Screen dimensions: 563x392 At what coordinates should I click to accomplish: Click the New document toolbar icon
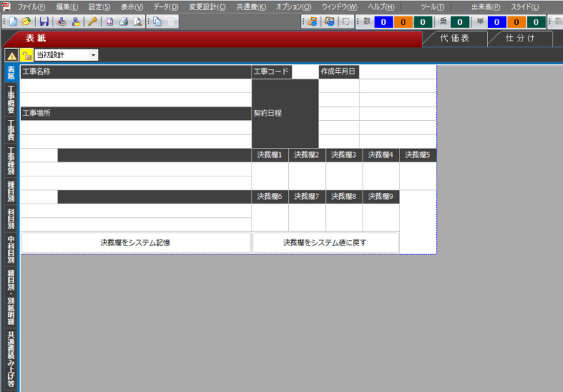14,22
